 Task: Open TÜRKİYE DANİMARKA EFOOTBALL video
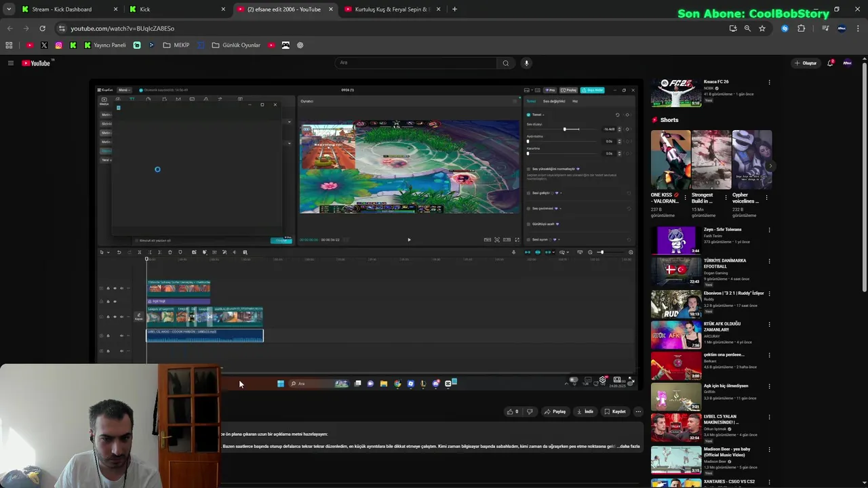click(676, 272)
